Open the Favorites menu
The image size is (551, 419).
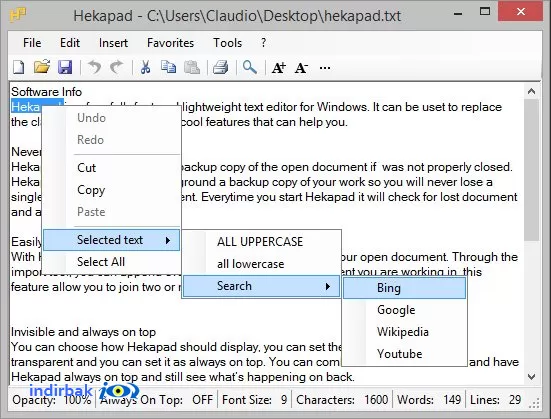coord(170,43)
